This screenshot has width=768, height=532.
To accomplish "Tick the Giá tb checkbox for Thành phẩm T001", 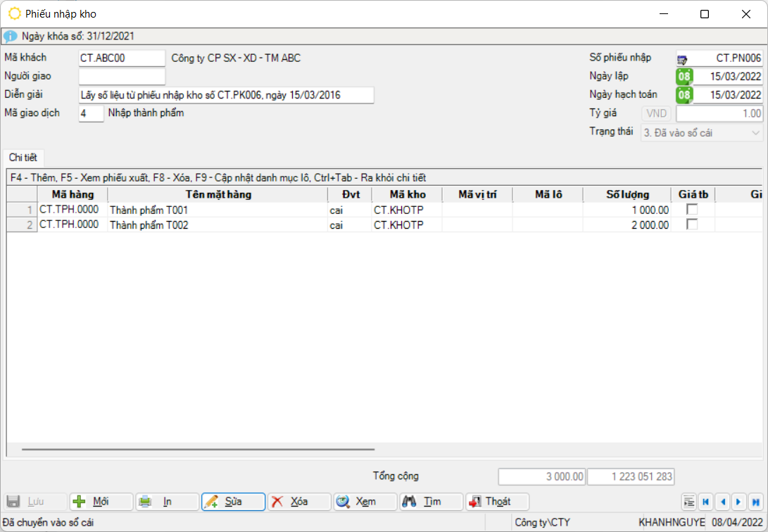I will point(692,210).
